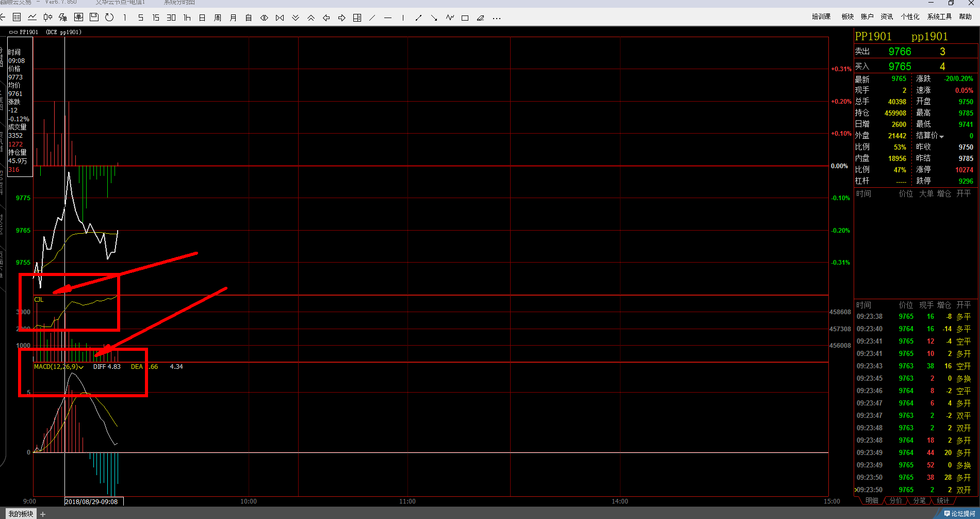980x519 pixels.
Task: Pick the eraser tool in the toolbar
Action: tap(480, 18)
